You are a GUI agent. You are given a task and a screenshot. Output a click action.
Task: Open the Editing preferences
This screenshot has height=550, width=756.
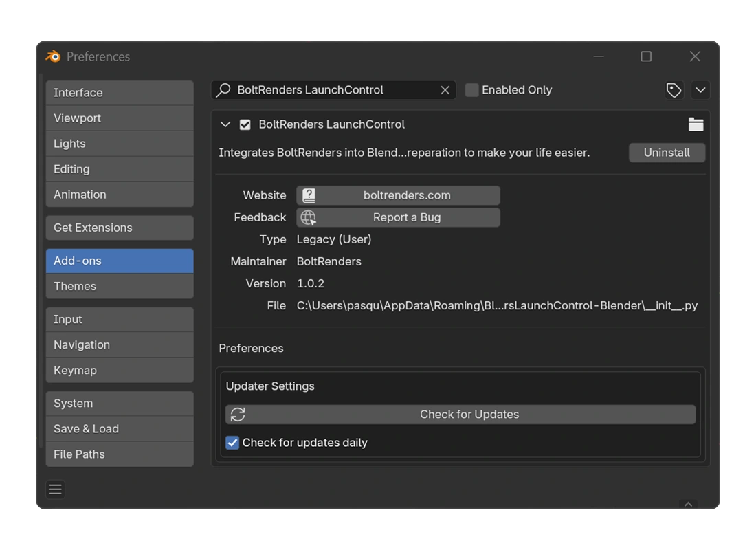pyautogui.click(x=120, y=169)
